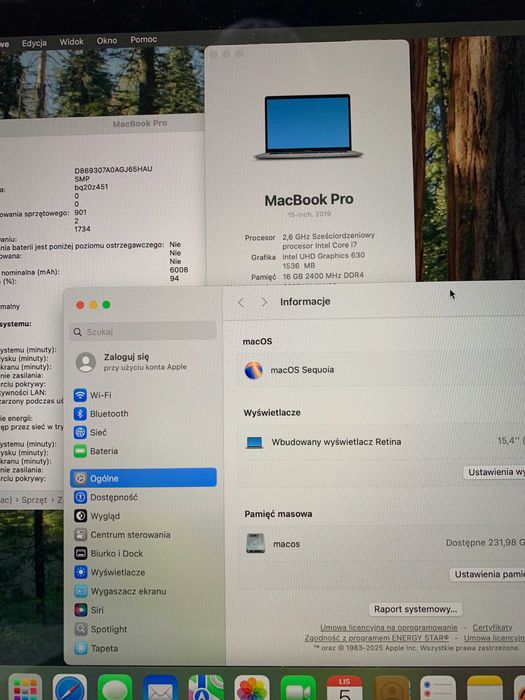Click the Raport systemowy button

pos(416,609)
